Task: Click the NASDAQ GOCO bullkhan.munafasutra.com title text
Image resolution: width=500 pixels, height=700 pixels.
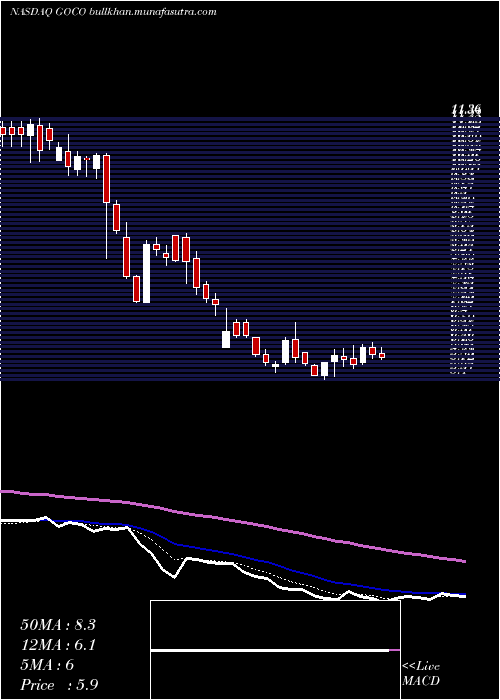Action: click(113, 12)
